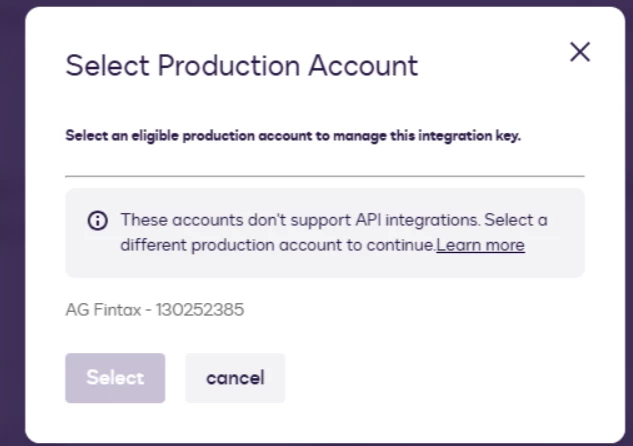Image resolution: width=633 pixels, height=446 pixels.
Task: Click the bold eligible production account instruction
Action: point(293,136)
